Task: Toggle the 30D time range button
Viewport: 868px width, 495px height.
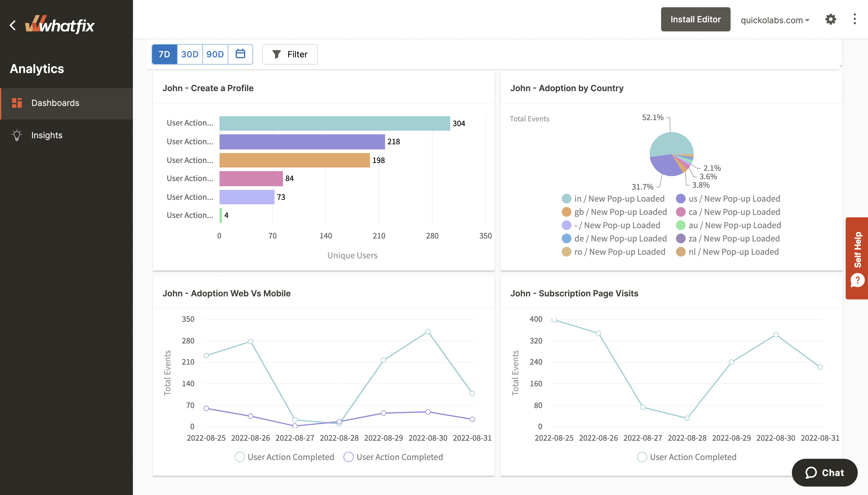Action: tap(190, 54)
